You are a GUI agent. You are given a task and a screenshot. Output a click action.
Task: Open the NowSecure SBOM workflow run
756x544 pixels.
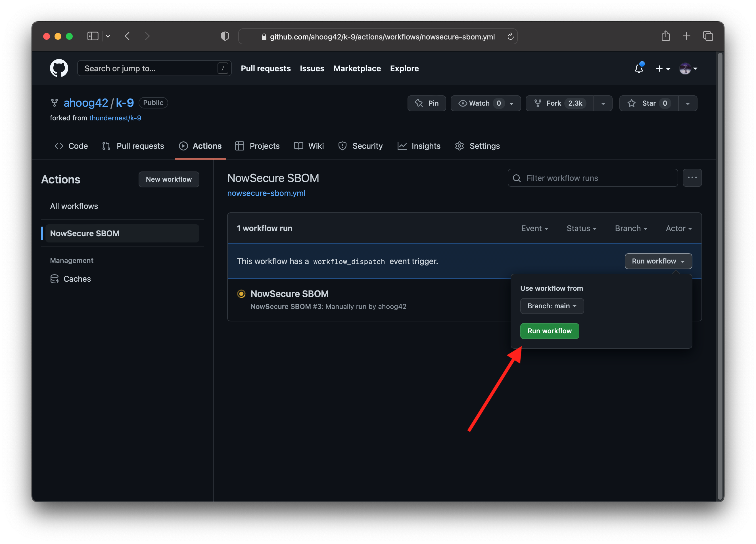point(289,294)
